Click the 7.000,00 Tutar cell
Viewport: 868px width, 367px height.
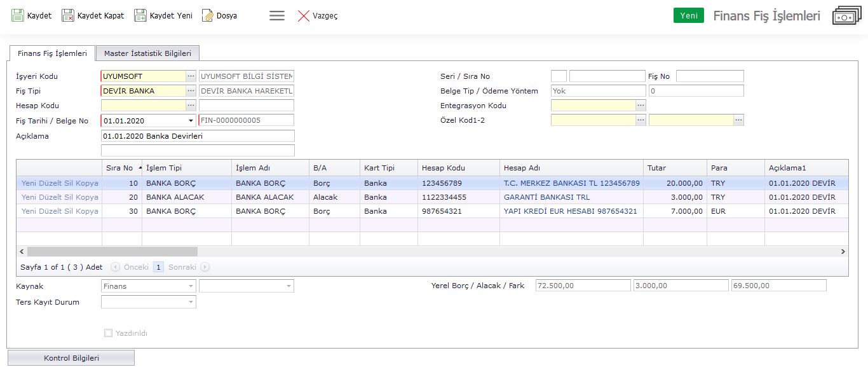[x=675, y=211]
